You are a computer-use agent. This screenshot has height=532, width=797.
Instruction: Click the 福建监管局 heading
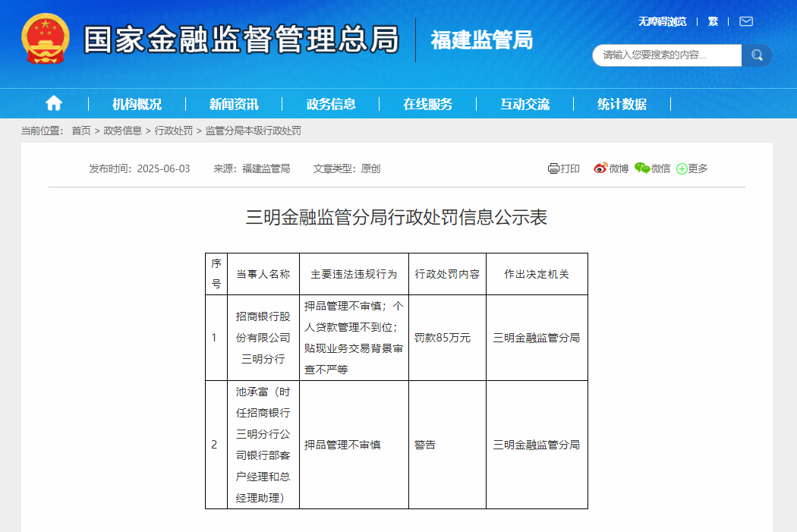482,39
